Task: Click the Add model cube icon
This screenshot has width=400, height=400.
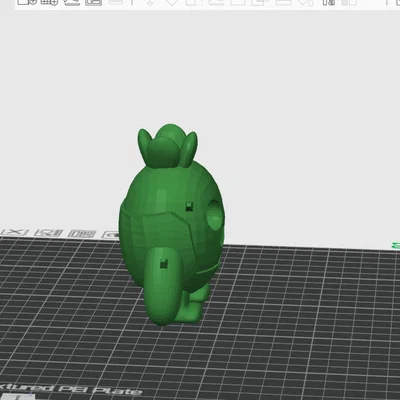Action: point(27,2)
